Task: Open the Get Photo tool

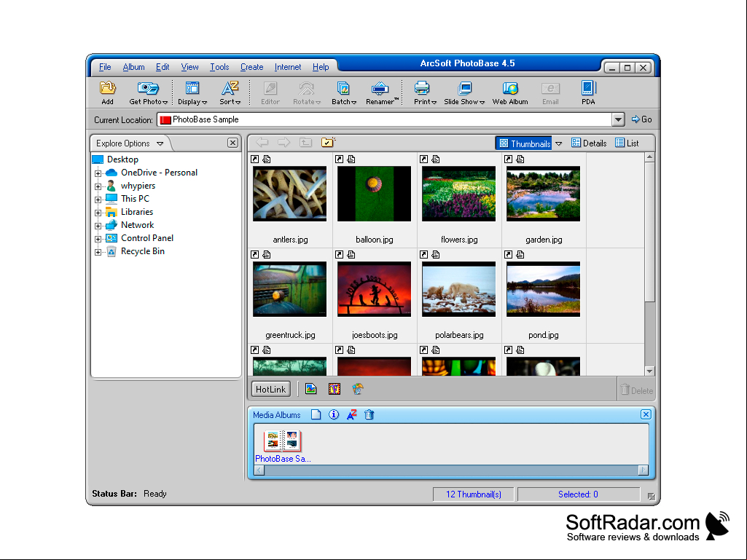Action: pyautogui.click(x=148, y=93)
